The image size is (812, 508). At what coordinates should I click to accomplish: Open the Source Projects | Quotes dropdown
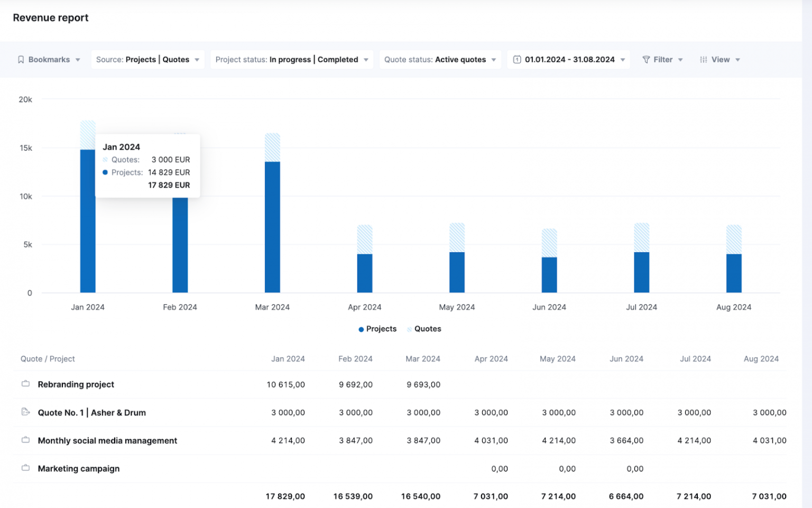coord(147,59)
